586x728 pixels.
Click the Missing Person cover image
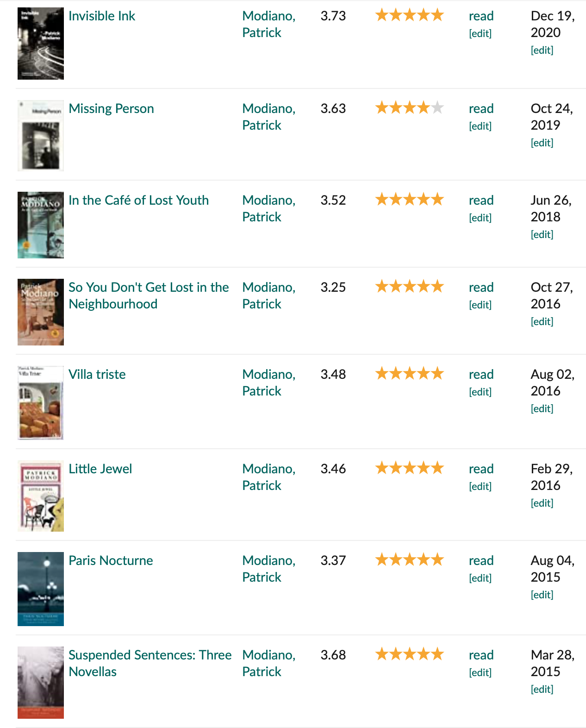[x=41, y=136]
